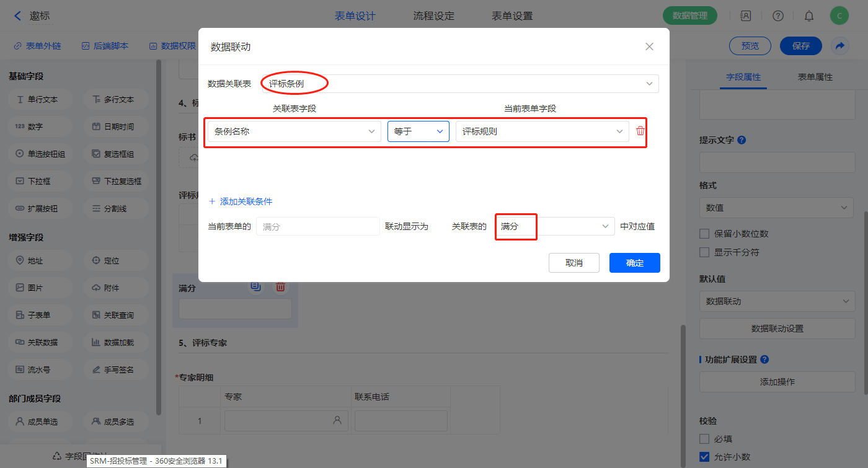Viewport: 868px width, 468px height.
Task: Click the red delete condition trash icon
Action: point(640,131)
